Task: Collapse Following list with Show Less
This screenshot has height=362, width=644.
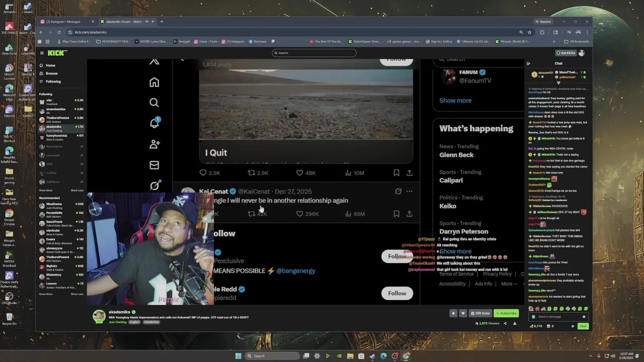Action: point(77,191)
